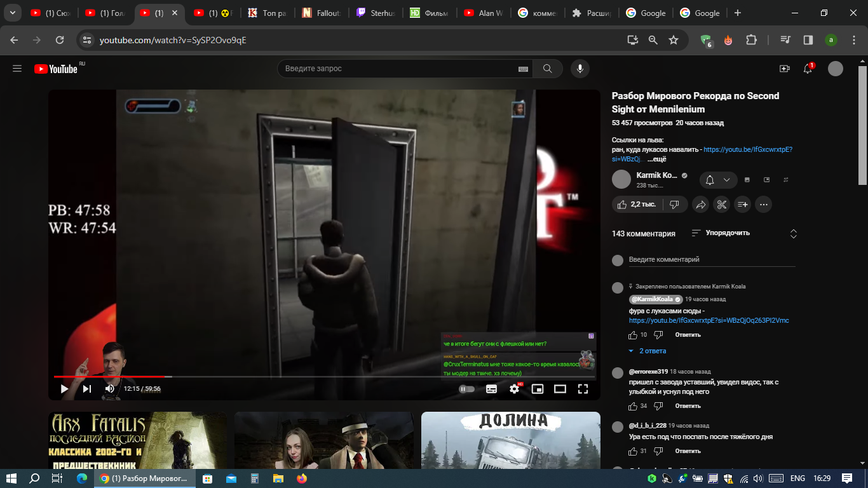Image resolution: width=868 pixels, height=488 pixels.
Task: Open Chrome media control icon
Action: [x=786, y=40]
